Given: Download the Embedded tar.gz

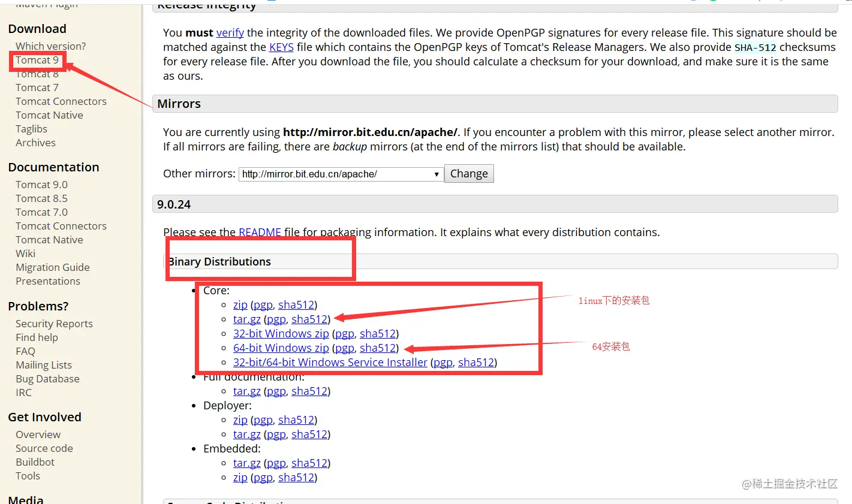Looking at the screenshot, I should point(247,463).
